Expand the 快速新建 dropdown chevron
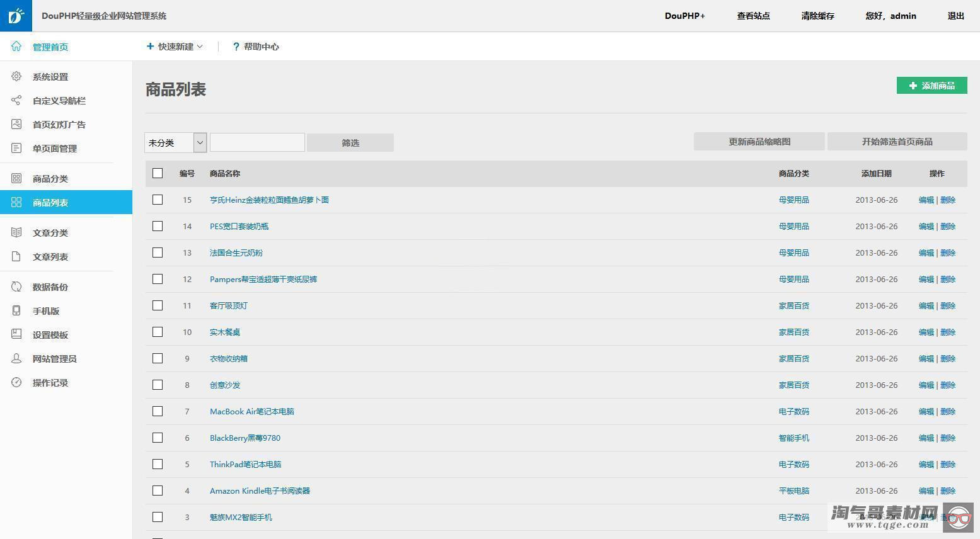 coord(200,47)
